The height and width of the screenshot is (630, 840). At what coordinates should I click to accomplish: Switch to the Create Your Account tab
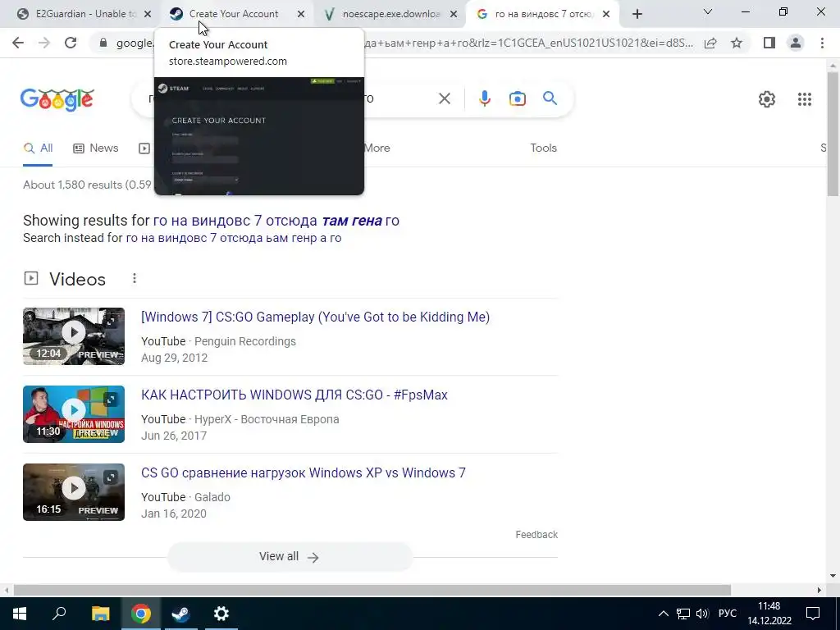pos(234,14)
